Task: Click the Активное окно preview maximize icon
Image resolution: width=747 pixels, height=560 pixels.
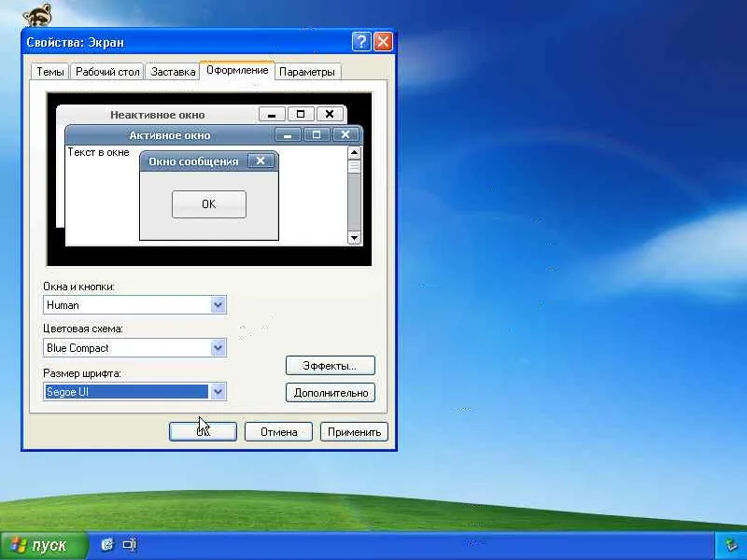Action: [317, 135]
